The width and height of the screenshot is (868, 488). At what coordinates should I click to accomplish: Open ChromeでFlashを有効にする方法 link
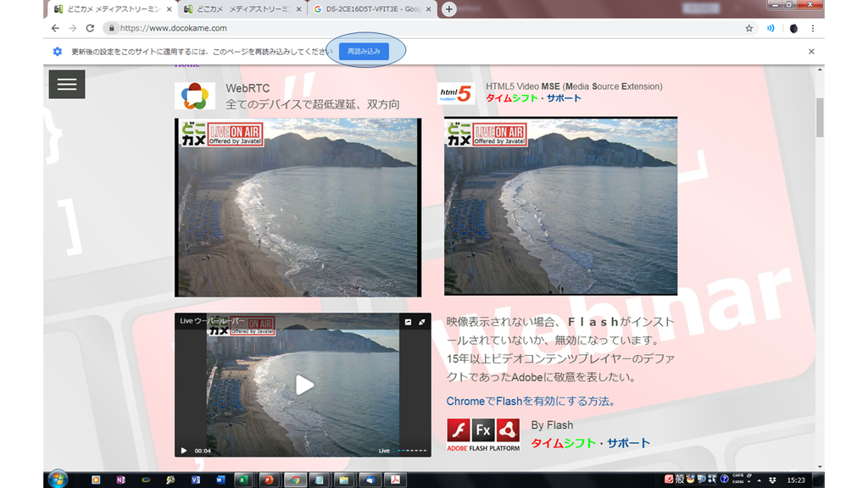pos(533,401)
